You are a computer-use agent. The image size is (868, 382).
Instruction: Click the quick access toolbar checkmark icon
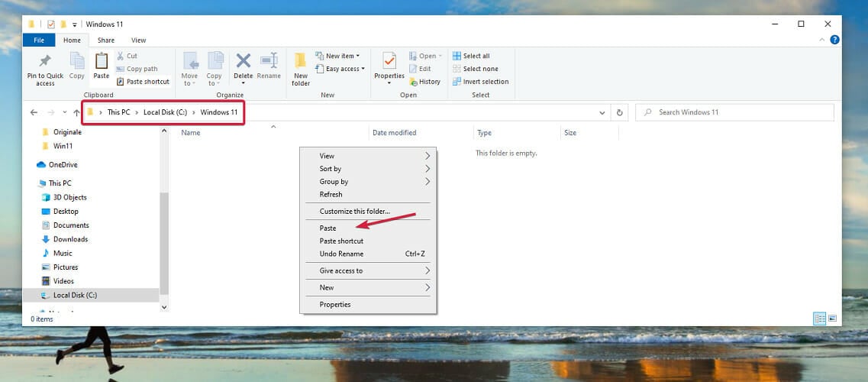pos(51,24)
